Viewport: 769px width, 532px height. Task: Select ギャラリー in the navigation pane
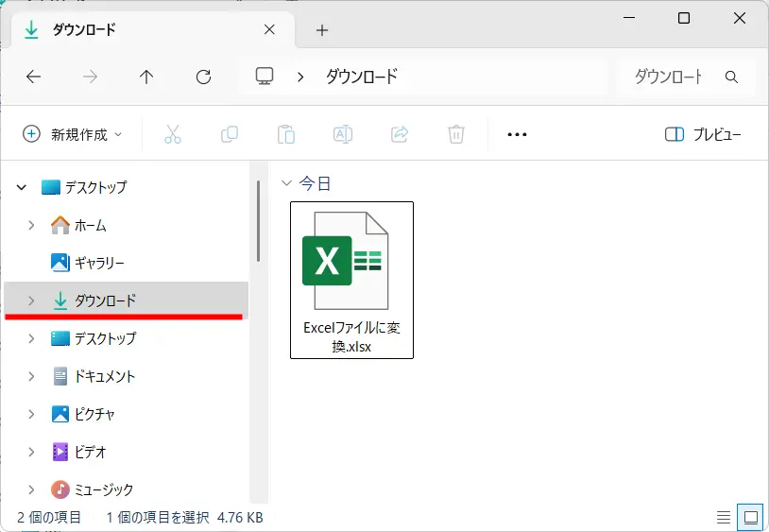(98, 263)
